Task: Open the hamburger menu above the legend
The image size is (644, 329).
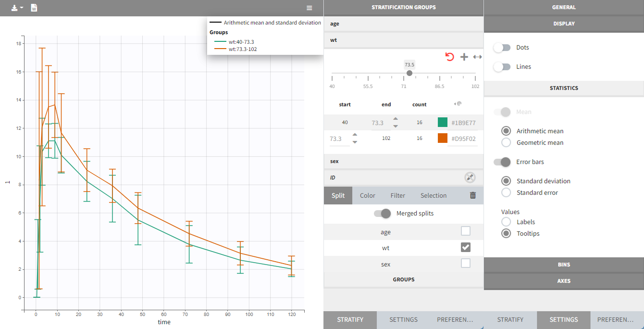Action: (x=310, y=8)
